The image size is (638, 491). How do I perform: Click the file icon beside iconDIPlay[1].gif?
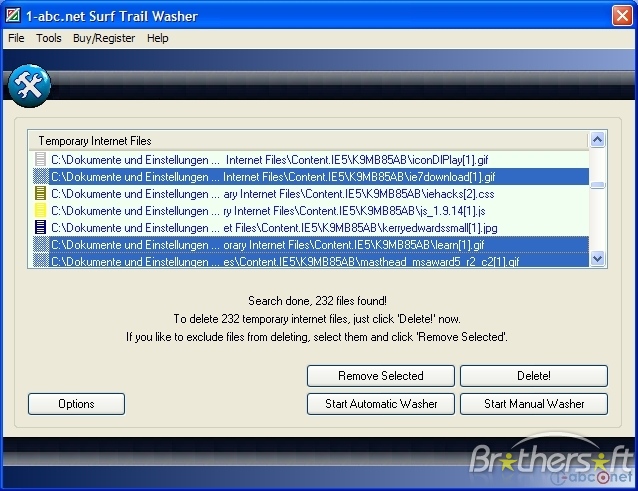point(40,159)
